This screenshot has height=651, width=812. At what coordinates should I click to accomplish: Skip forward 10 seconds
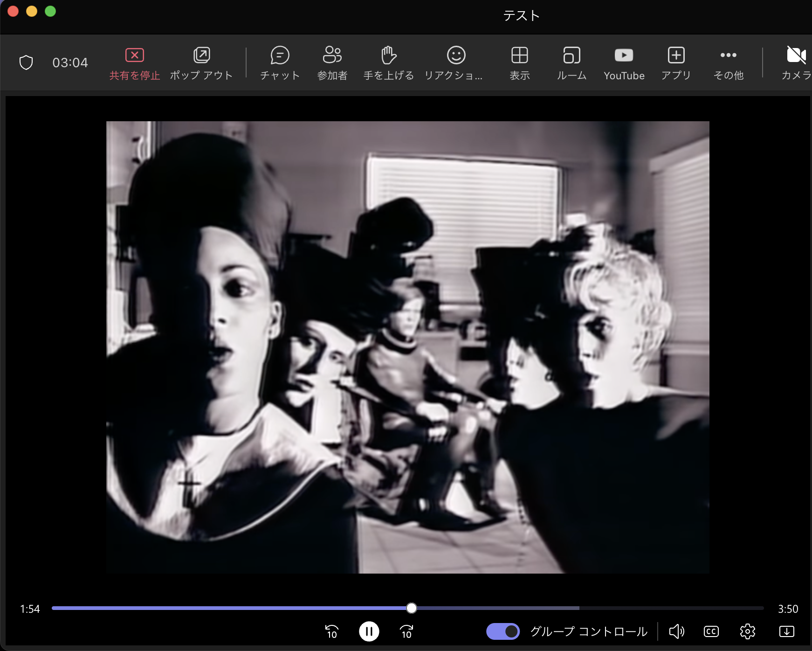tap(406, 631)
